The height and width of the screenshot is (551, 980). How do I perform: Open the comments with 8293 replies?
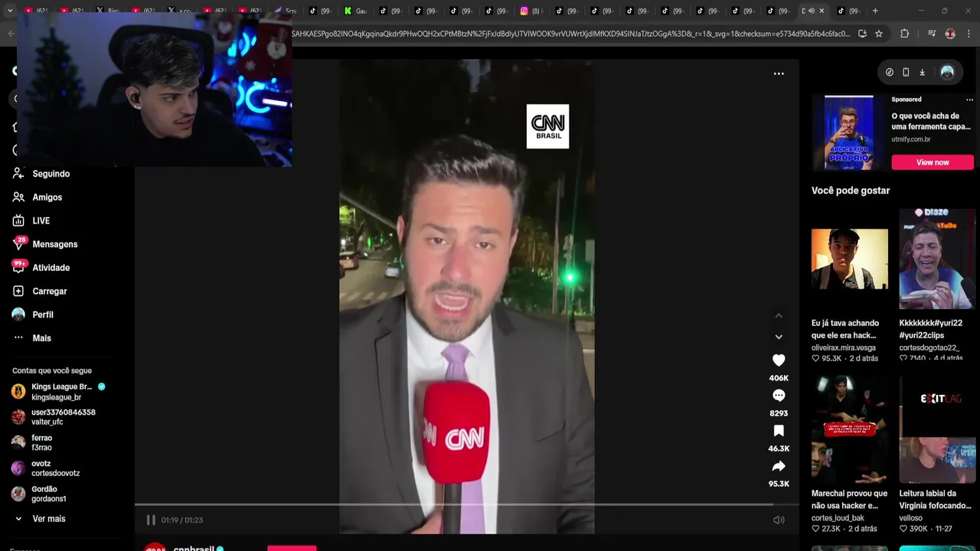779,396
